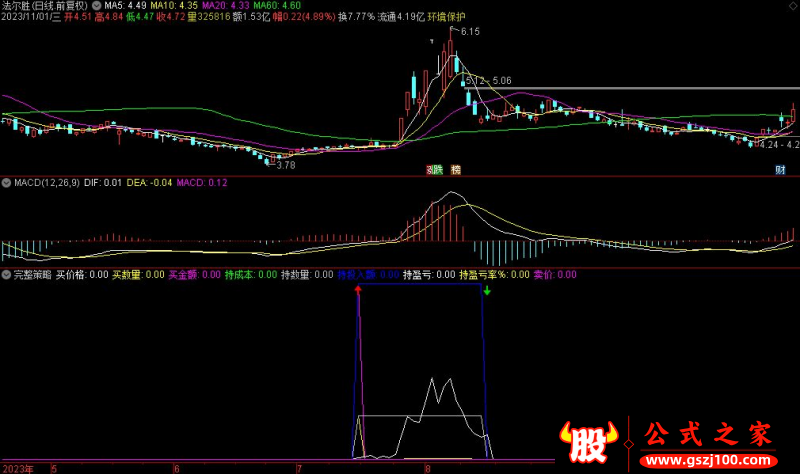The width and height of the screenshot is (800, 474).
Task: Select the 法尔胜 stock title label
Action: pos(16,5)
